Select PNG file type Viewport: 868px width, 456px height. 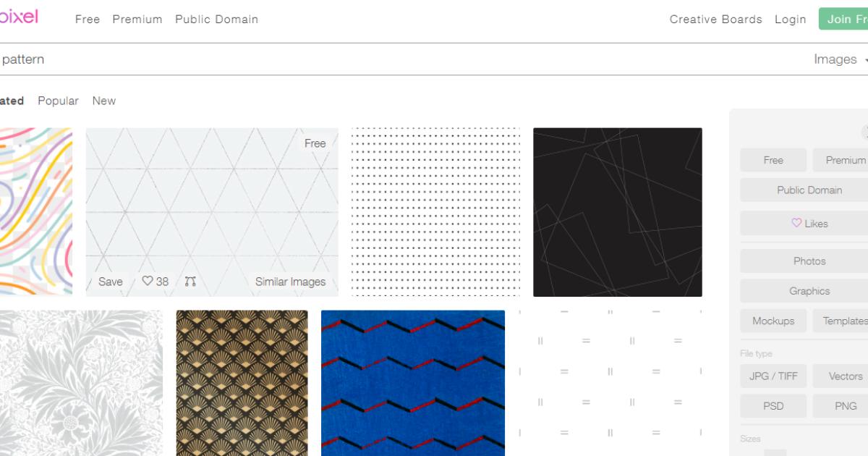(841, 406)
